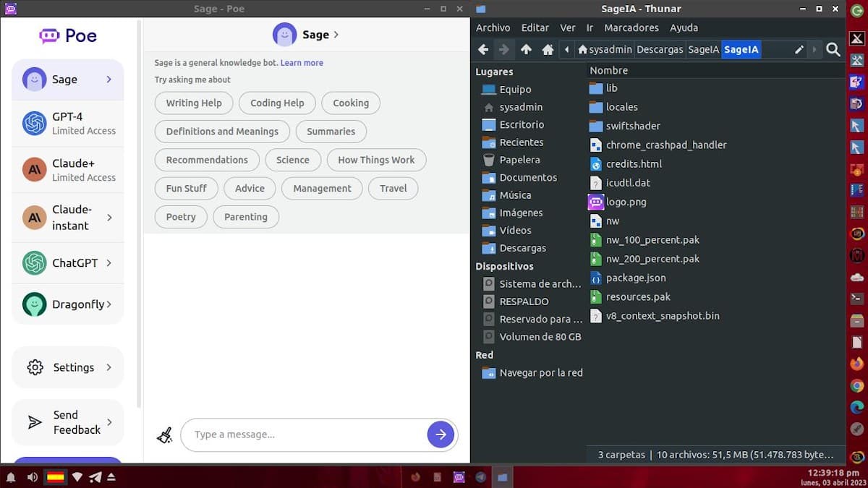868x488 pixels.
Task: Follow the Learn more link
Action: pyautogui.click(x=302, y=63)
